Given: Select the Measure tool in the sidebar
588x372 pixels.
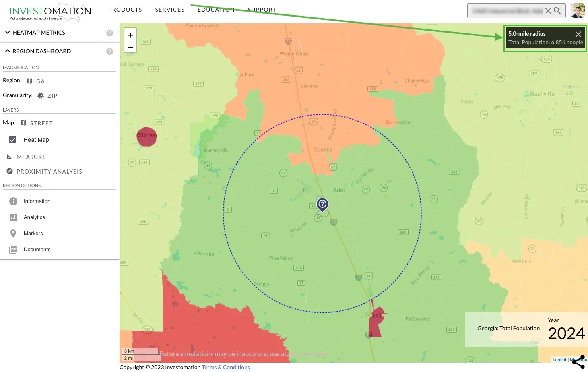Looking at the screenshot, I should pyautogui.click(x=31, y=157).
